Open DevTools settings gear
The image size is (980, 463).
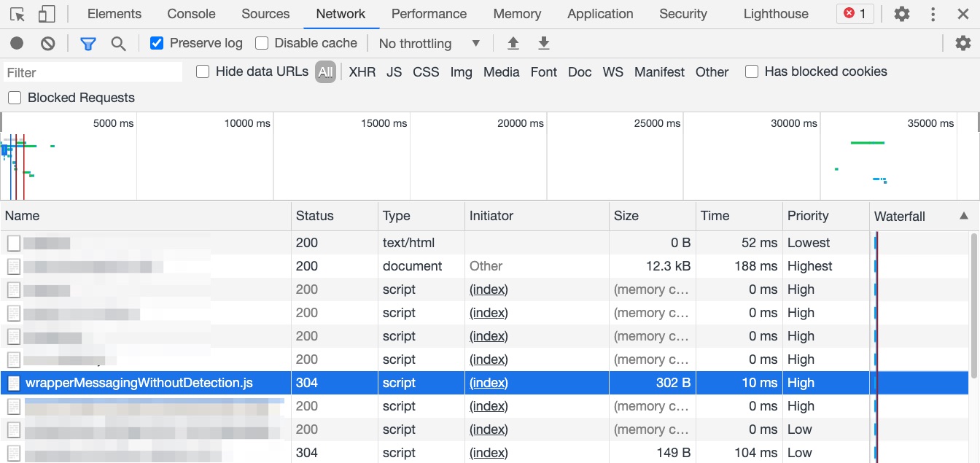[903, 13]
